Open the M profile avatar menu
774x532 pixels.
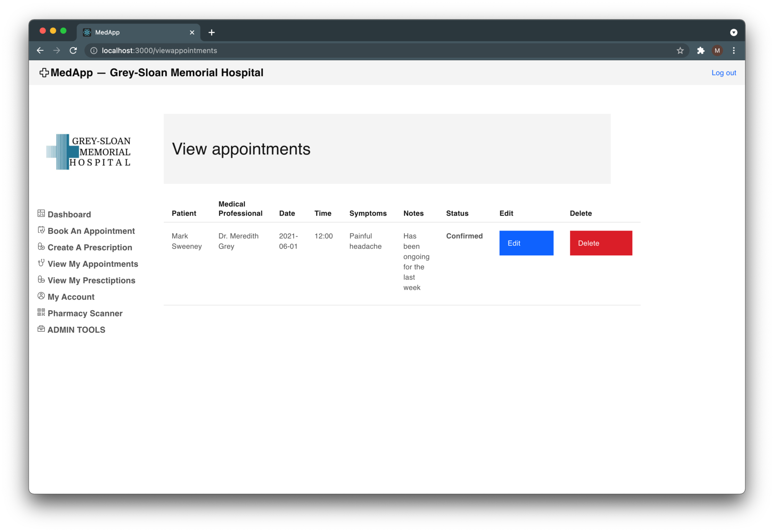717,51
